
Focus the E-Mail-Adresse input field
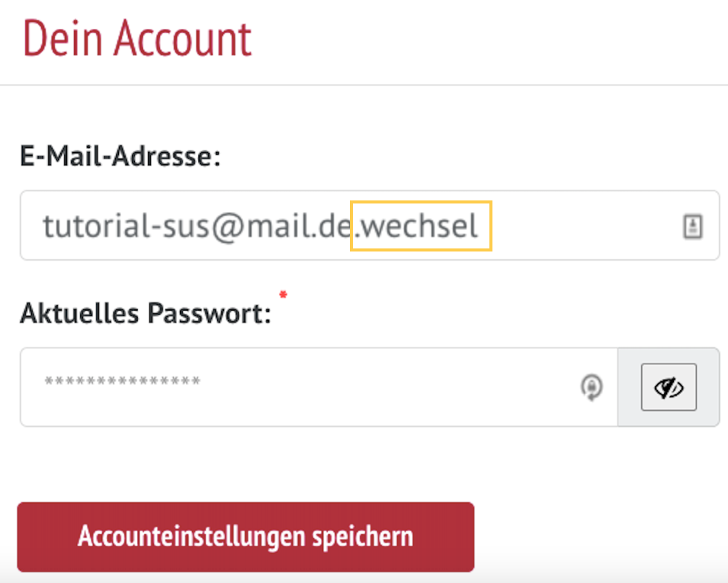[x=370, y=226]
